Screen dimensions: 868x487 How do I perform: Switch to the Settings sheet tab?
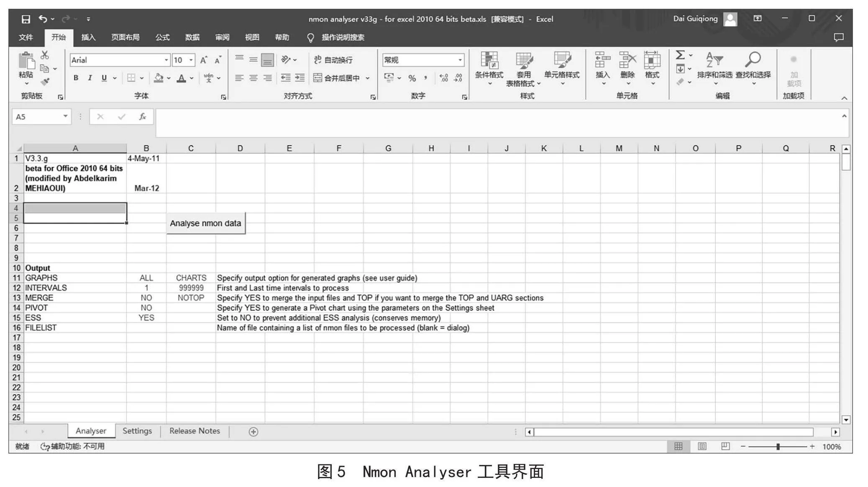[137, 431]
